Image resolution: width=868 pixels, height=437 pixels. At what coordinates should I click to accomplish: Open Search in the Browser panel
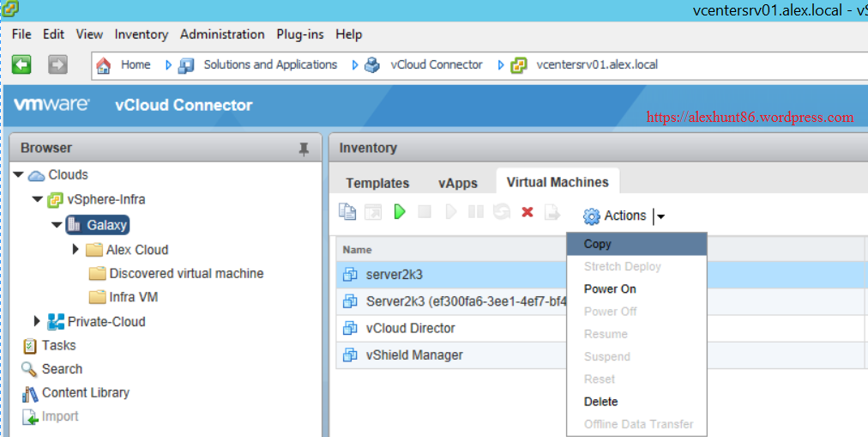(62, 369)
